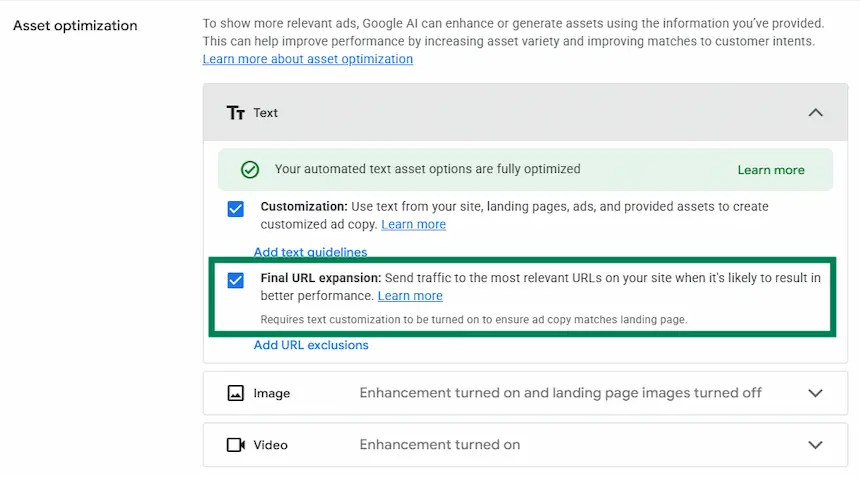Click the Image section picture icon
Image resolution: width=860 pixels, height=477 pixels.
(x=236, y=393)
